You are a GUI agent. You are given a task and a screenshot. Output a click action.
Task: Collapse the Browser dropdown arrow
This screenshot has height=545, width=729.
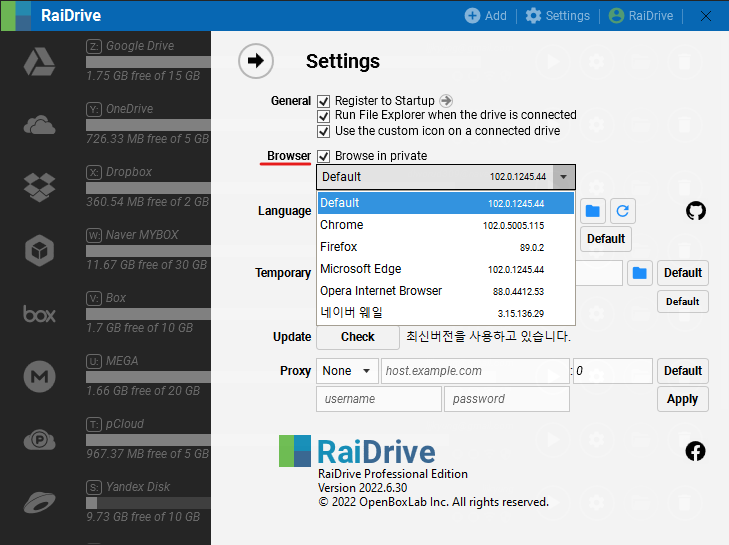(563, 177)
